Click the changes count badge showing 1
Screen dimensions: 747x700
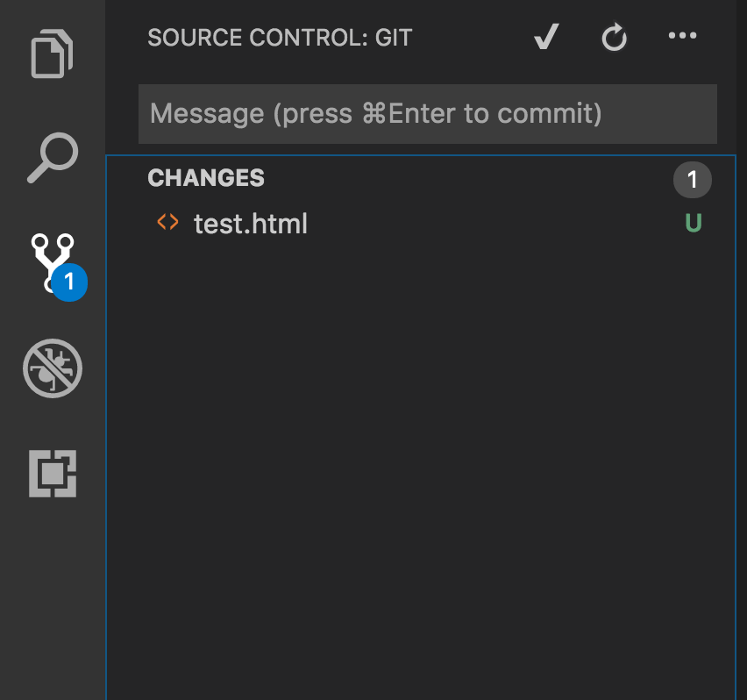point(692,180)
